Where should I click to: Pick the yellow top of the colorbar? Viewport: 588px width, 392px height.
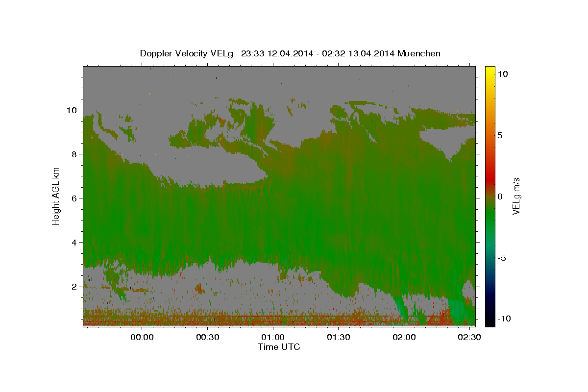pos(490,70)
